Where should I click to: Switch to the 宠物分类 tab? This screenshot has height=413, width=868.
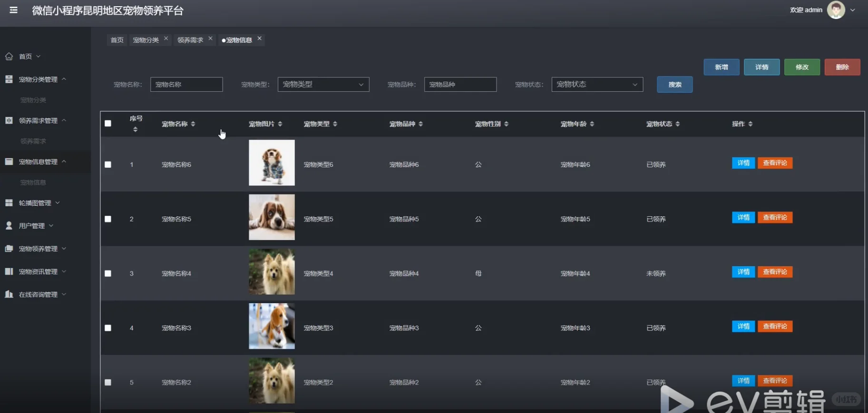pyautogui.click(x=146, y=40)
